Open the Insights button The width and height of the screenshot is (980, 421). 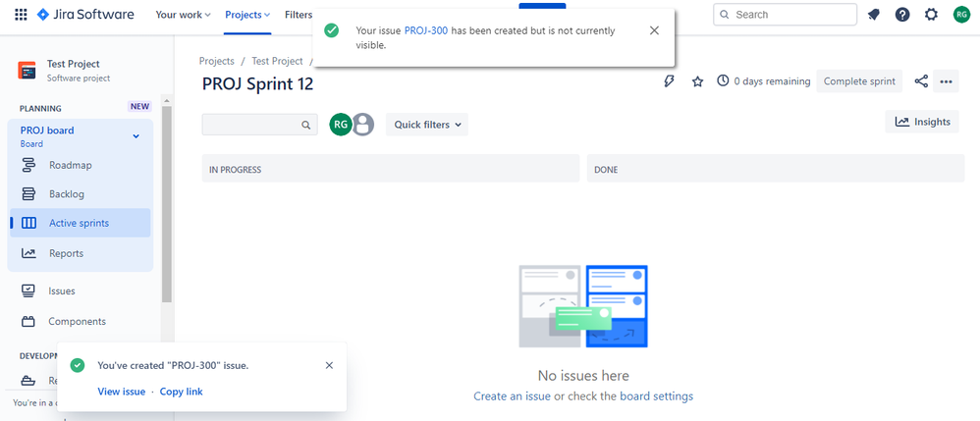click(x=922, y=122)
